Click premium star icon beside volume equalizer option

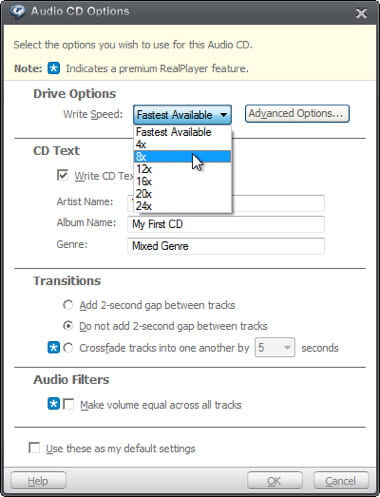click(54, 404)
